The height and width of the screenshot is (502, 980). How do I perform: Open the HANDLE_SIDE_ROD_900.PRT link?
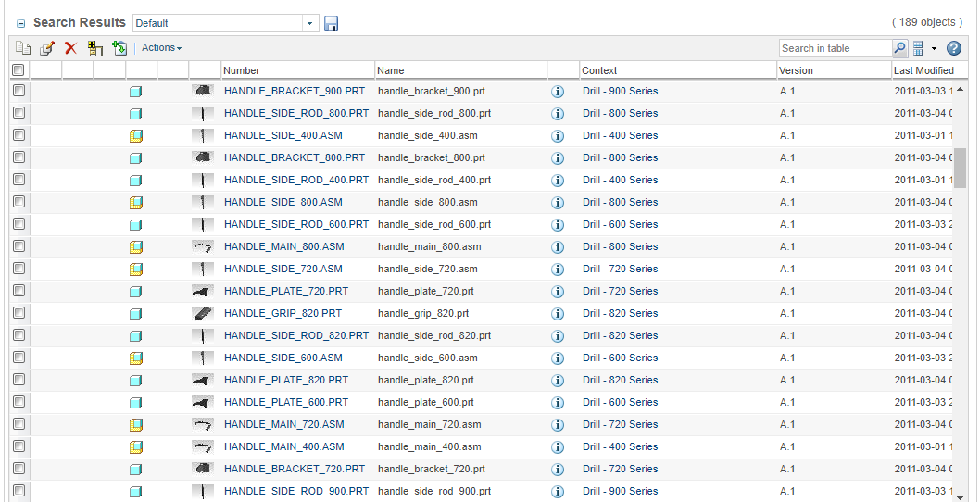(296, 492)
